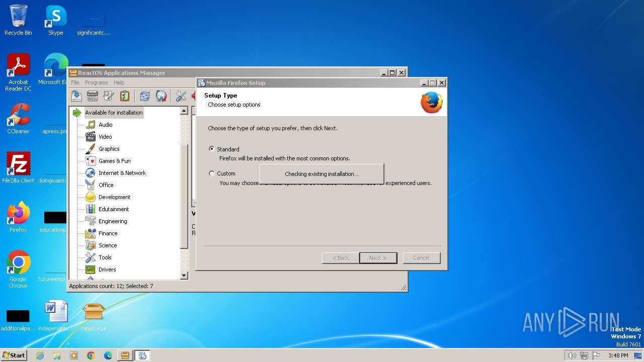
Task: Click the Applications count status bar text
Action: point(111,286)
